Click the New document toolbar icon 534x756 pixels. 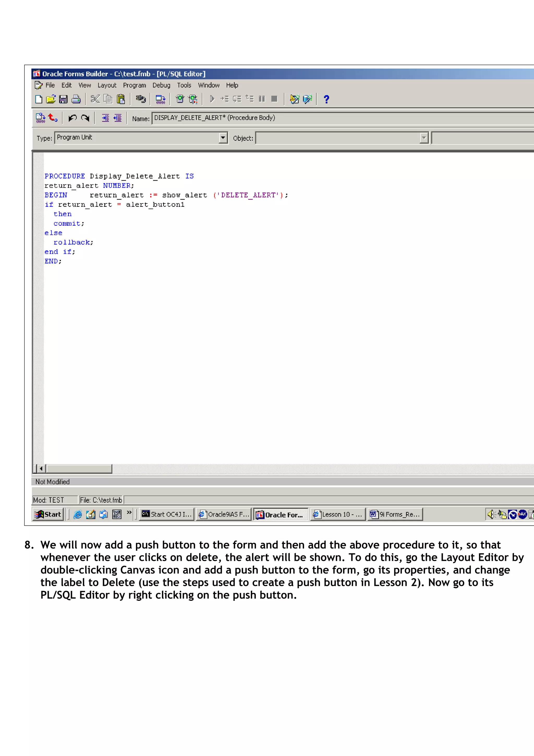39,99
